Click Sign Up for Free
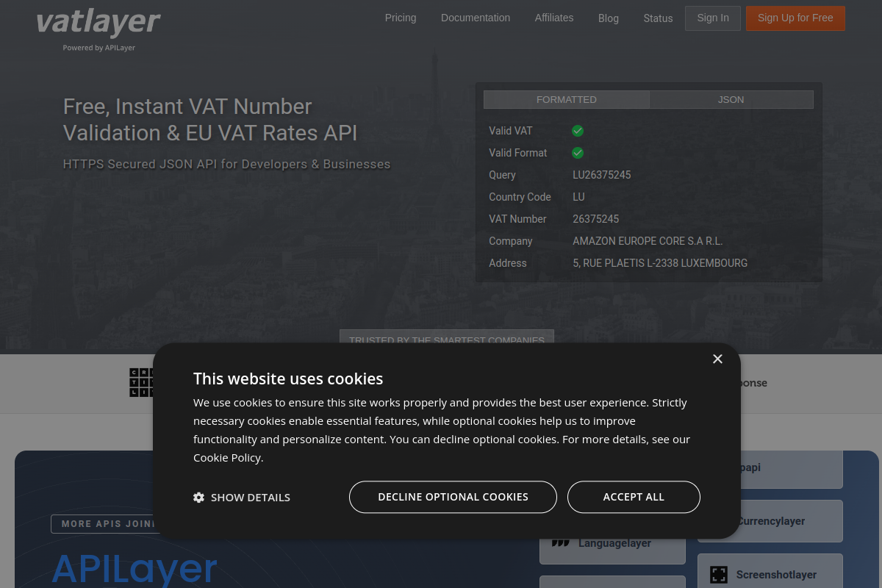882x588 pixels. tap(795, 18)
